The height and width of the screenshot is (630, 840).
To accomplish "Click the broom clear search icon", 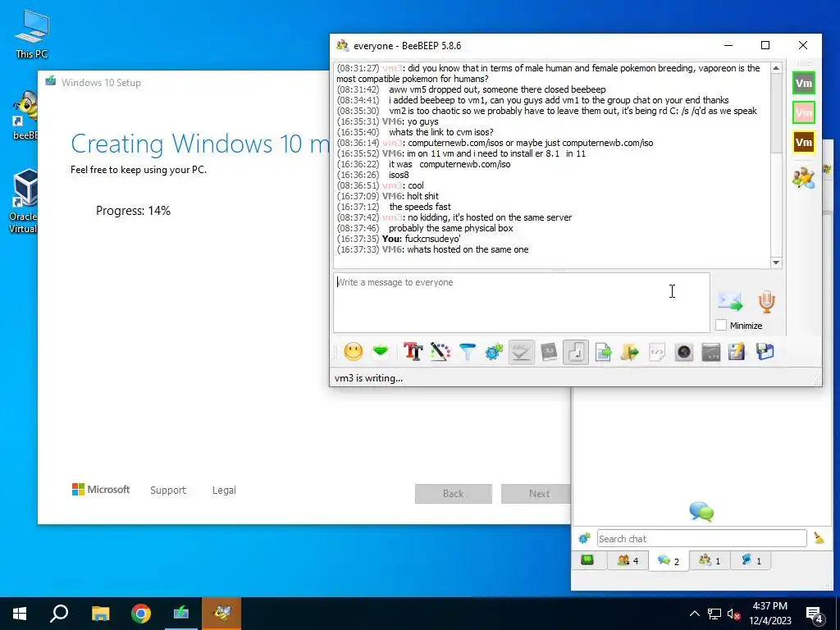I will [819, 538].
